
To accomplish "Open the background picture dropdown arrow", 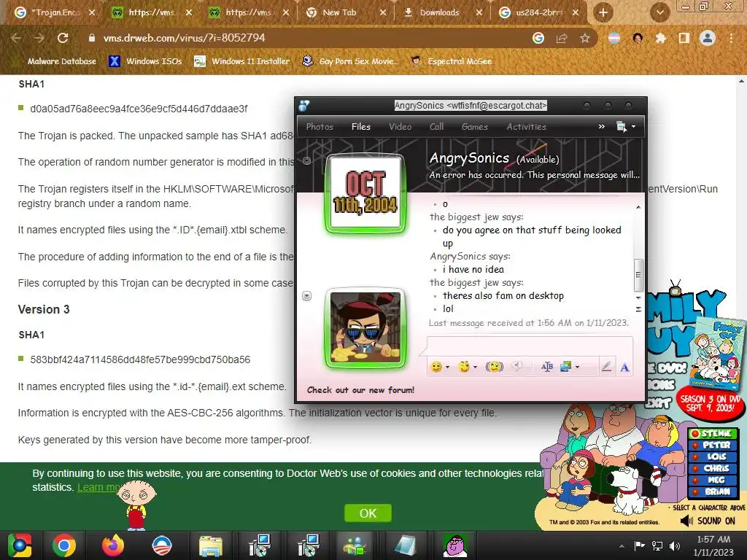I will click(x=578, y=367).
